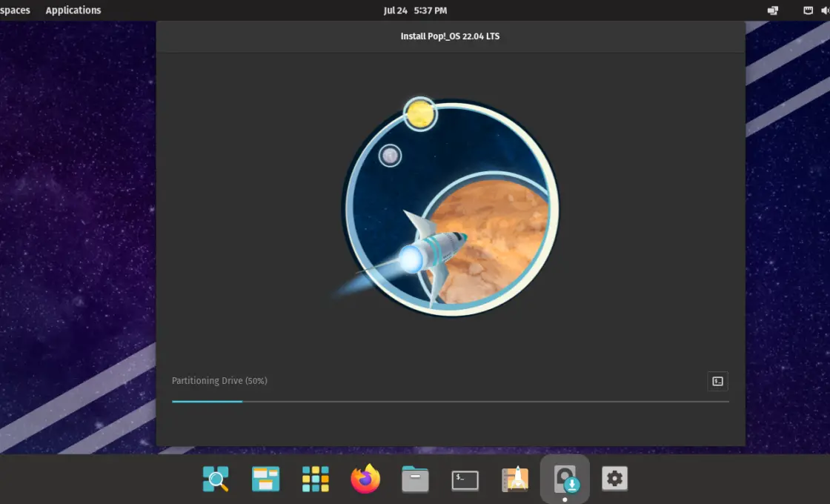830x504 pixels.
Task: Open the Applications grid icon in dock
Action: click(316, 479)
